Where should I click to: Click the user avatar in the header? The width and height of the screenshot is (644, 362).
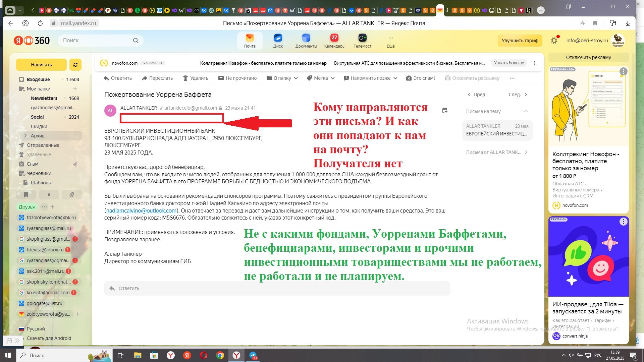(x=618, y=41)
